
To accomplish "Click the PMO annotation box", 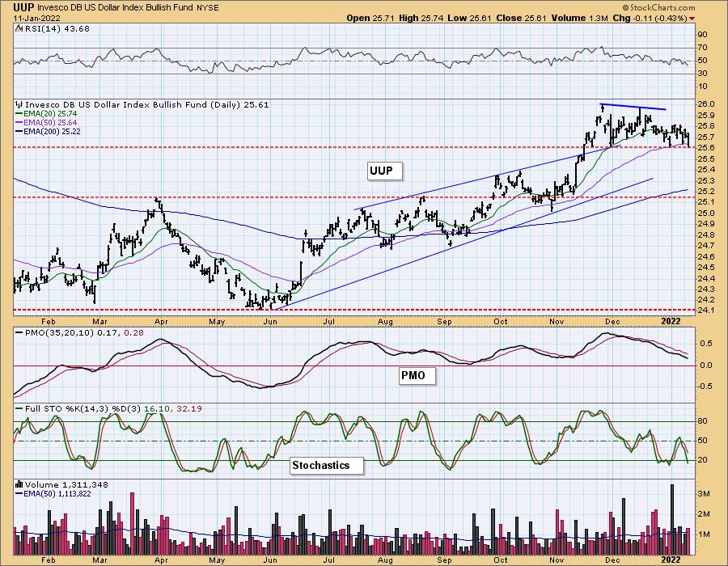I will click(x=417, y=375).
